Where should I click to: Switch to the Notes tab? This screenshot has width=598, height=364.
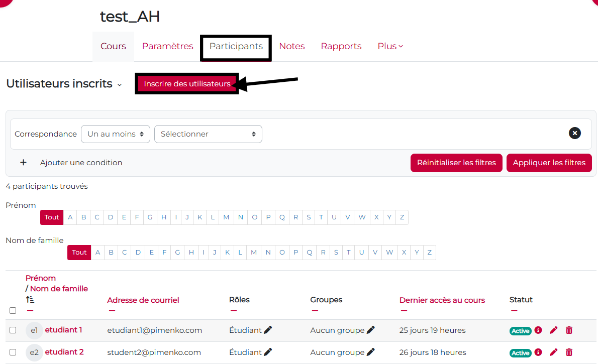click(291, 46)
